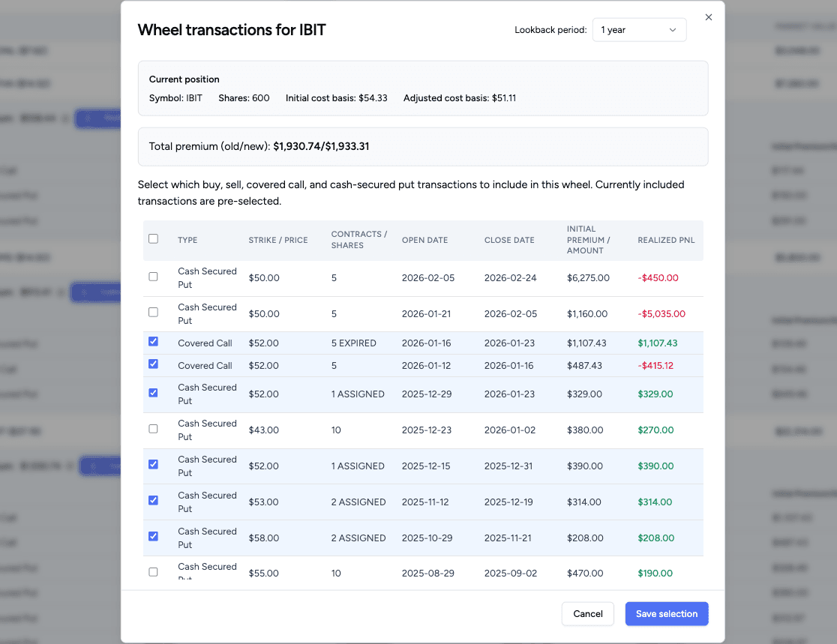Uncheck the expired Covered Call row
This screenshot has width=837, height=644.
[153, 341]
